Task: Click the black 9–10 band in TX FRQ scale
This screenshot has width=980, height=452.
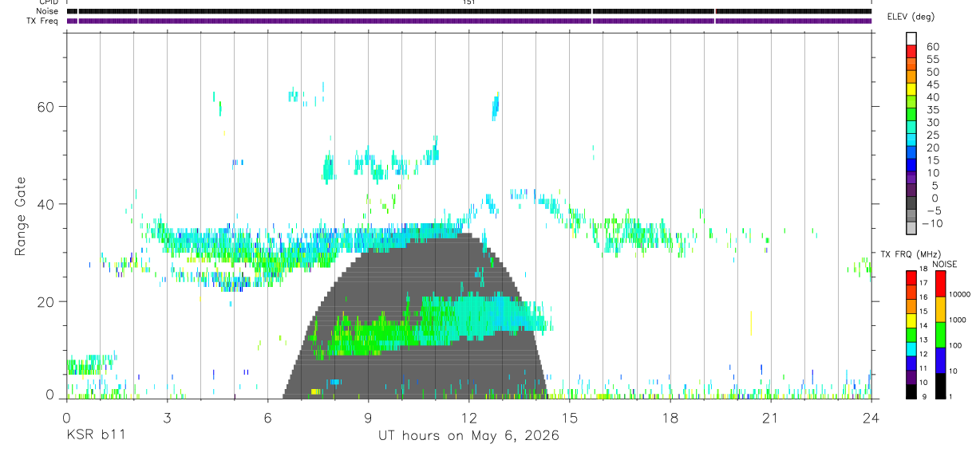Action: pyautogui.click(x=911, y=391)
